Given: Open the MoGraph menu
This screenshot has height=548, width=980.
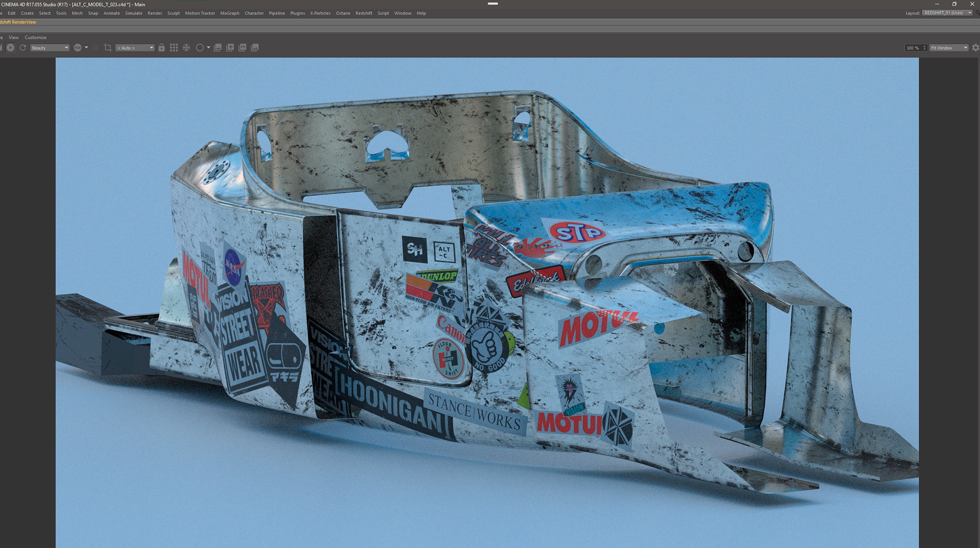Looking at the screenshot, I should [230, 13].
